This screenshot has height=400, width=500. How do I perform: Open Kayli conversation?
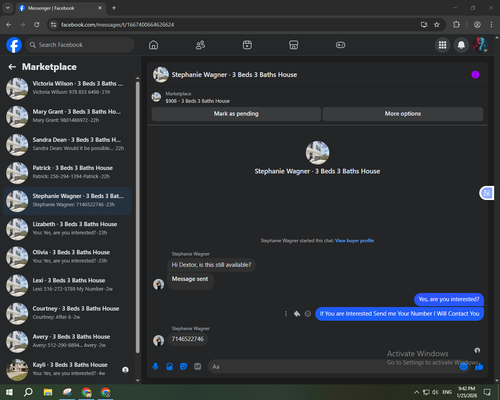pyautogui.click(x=67, y=370)
